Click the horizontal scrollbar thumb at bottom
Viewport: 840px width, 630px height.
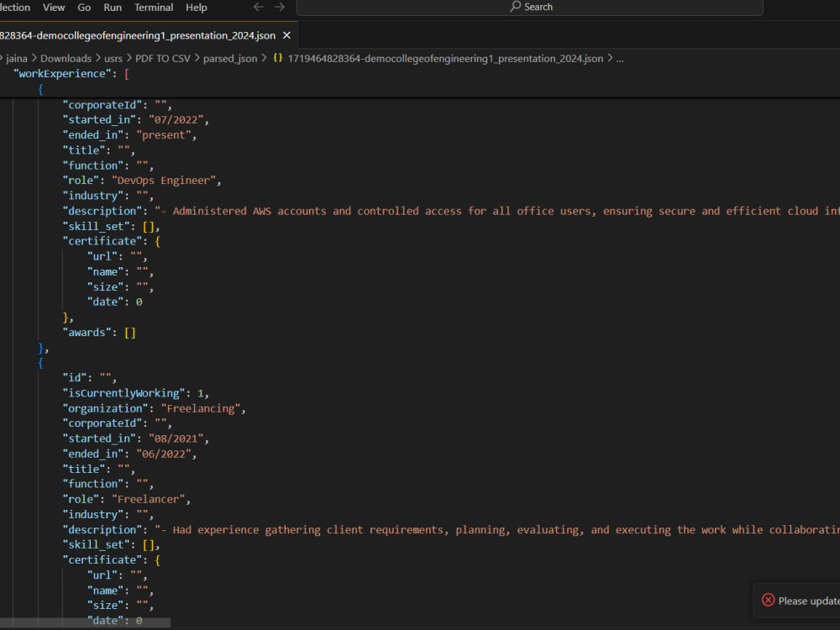tap(85, 622)
